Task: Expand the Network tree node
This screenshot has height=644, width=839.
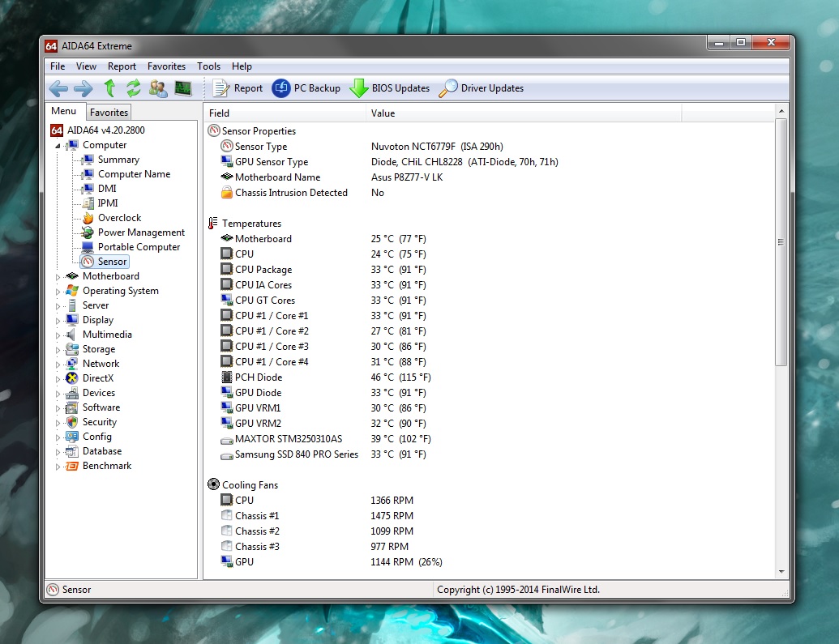Action: click(x=58, y=365)
